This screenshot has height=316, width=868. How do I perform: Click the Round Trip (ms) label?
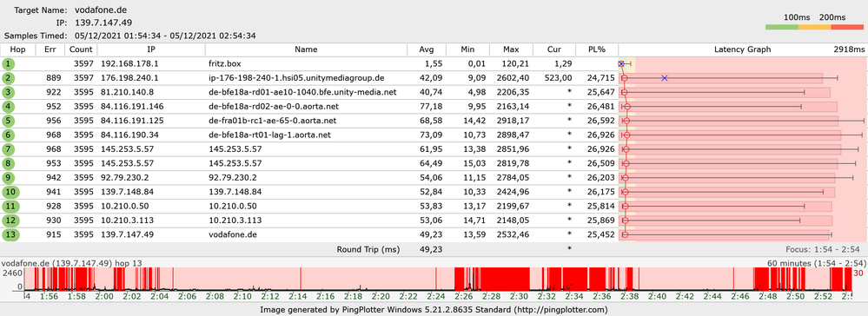[x=368, y=249]
